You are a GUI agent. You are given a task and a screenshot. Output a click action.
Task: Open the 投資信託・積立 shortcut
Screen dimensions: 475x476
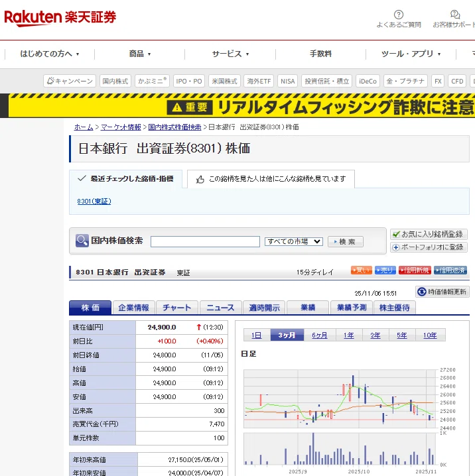pos(327,81)
